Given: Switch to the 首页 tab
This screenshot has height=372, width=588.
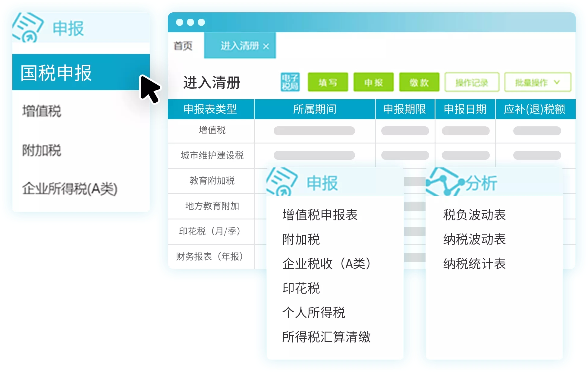Looking at the screenshot, I should (x=183, y=46).
